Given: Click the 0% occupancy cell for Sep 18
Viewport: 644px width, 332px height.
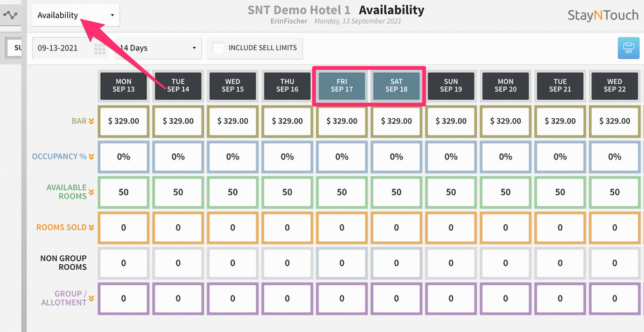Looking at the screenshot, I should 396,157.
